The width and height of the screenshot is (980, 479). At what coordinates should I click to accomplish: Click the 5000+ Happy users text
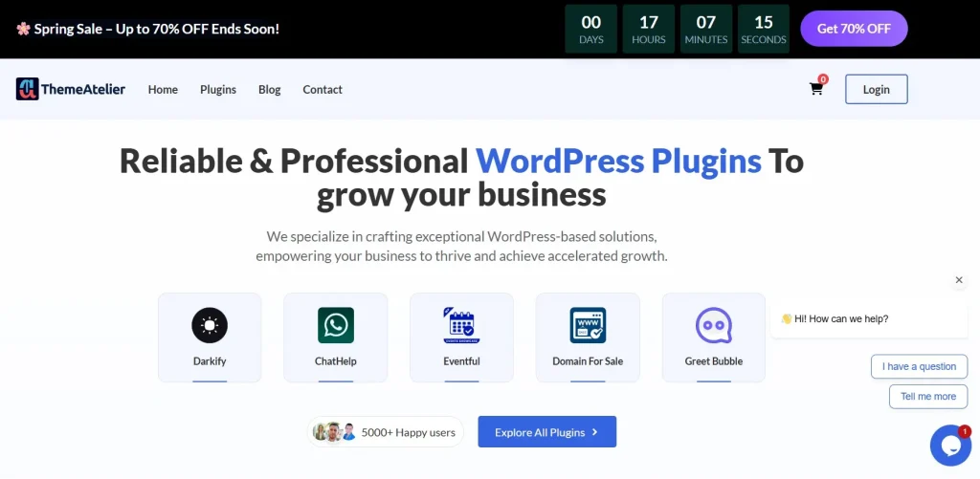408,432
